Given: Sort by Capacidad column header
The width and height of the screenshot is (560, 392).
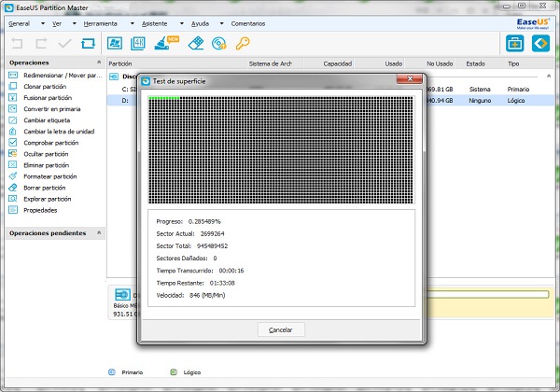Looking at the screenshot, I should (x=338, y=63).
